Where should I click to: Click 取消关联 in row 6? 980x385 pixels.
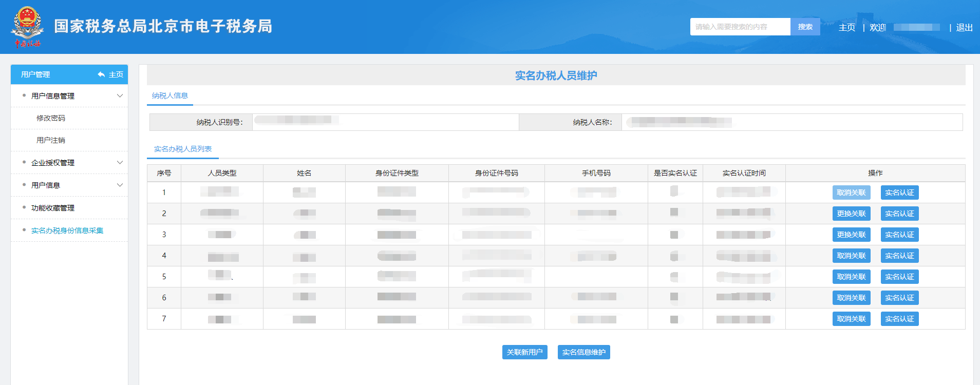(852, 298)
